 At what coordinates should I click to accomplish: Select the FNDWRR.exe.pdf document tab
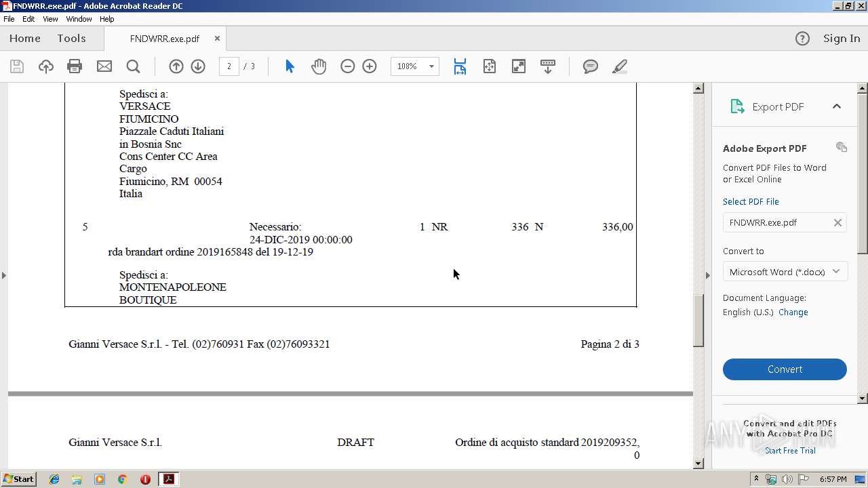pyautogui.click(x=165, y=39)
